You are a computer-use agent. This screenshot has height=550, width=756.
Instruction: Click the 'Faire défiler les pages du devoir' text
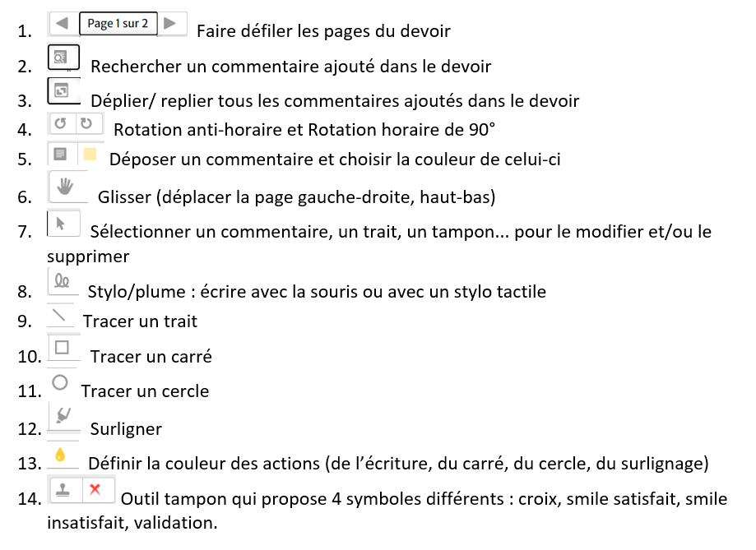click(x=323, y=31)
